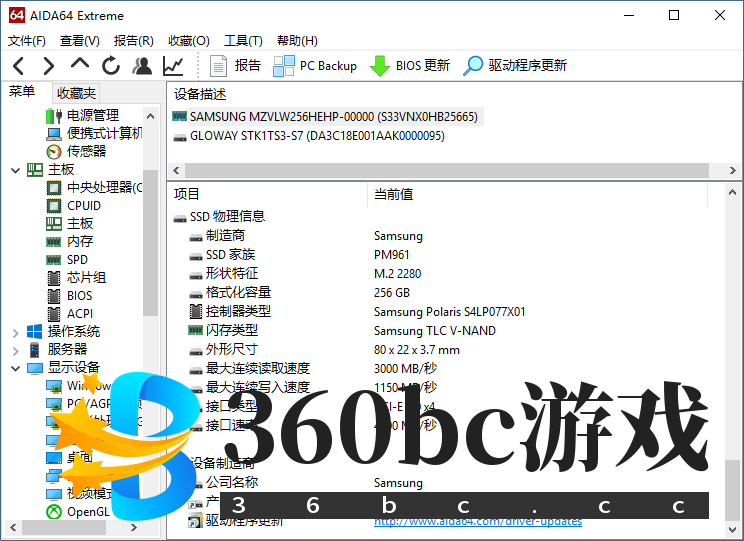Open 驱动程序更新 in the toolbar
The image size is (744, 541).
pyautogui.click(x=515, y=66)
